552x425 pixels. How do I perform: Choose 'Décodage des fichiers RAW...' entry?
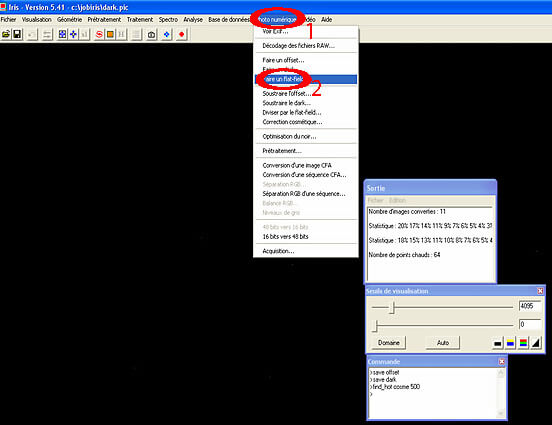299,46
